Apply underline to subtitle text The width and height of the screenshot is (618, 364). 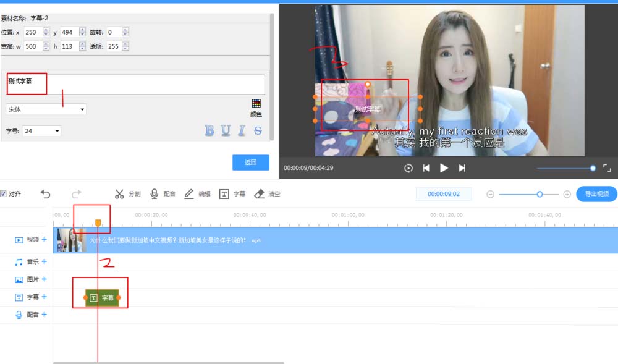point(225,131)
